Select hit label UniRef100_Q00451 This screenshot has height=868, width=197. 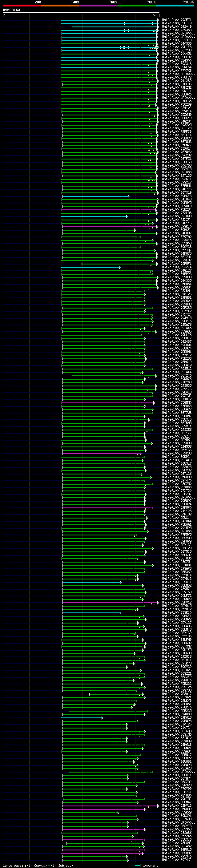tap(176, 54)
